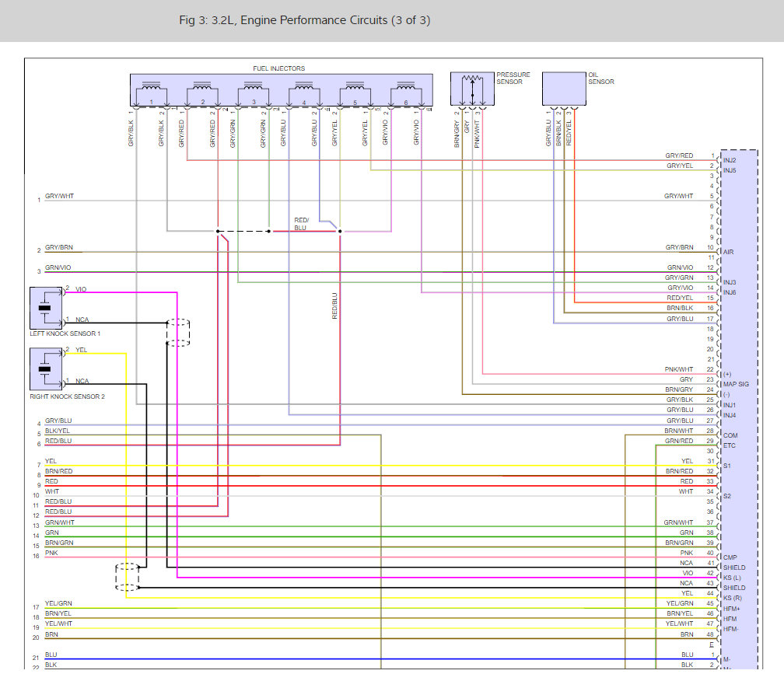Click the vertical 'RED/BLU' wire label
Viewport: 784px width, 674px height.
(334, 306)
